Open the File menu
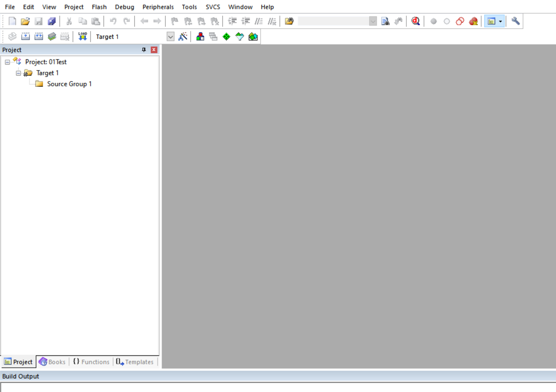This screenshot has width=556, height=392. click(10, 7)
